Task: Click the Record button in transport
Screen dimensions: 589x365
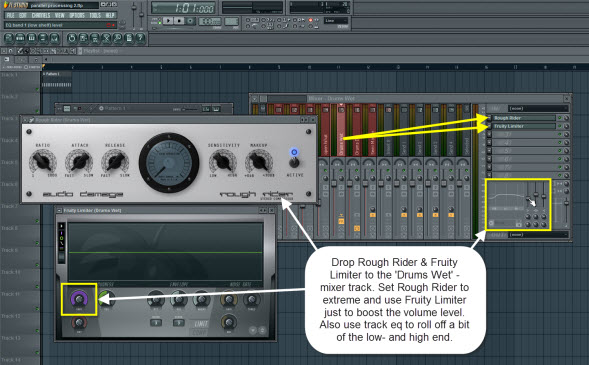Action: 190,21
